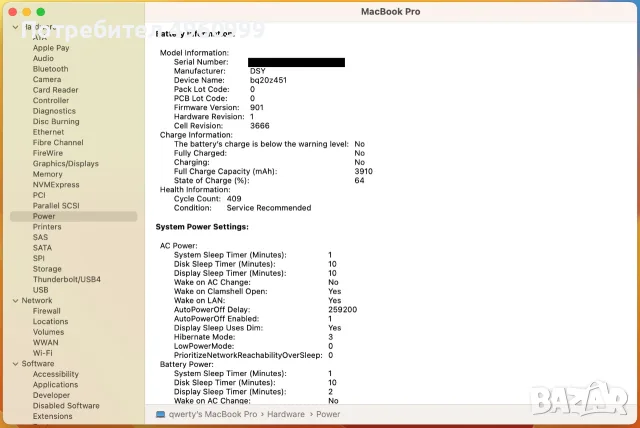Open the Accessibility entry

56,375
